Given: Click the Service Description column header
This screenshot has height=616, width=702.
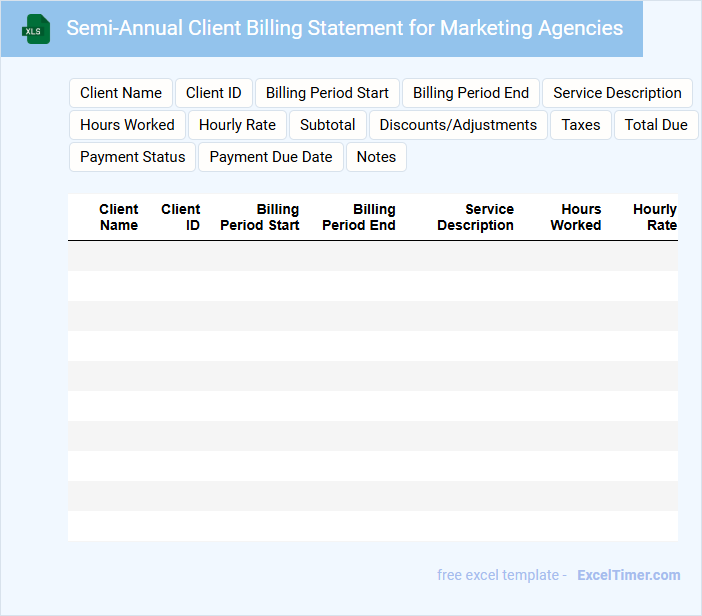Looking at the screenshot, I should [476, 217].
